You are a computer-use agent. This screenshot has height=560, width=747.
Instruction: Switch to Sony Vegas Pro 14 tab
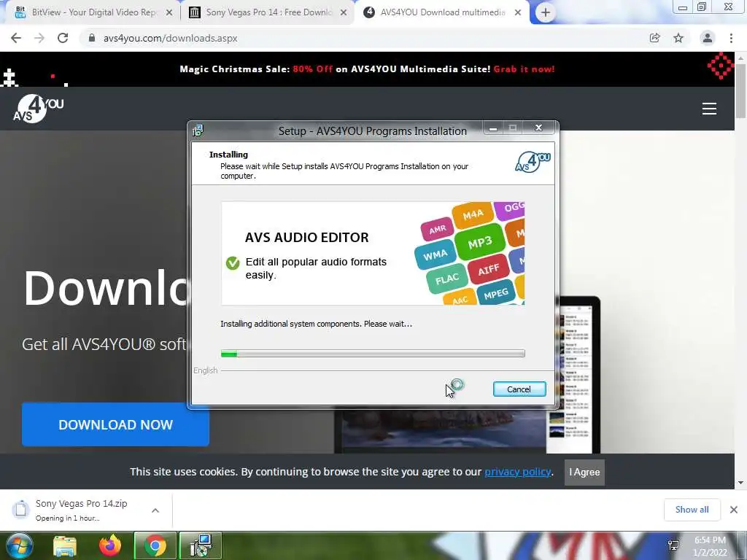(268, 12)
